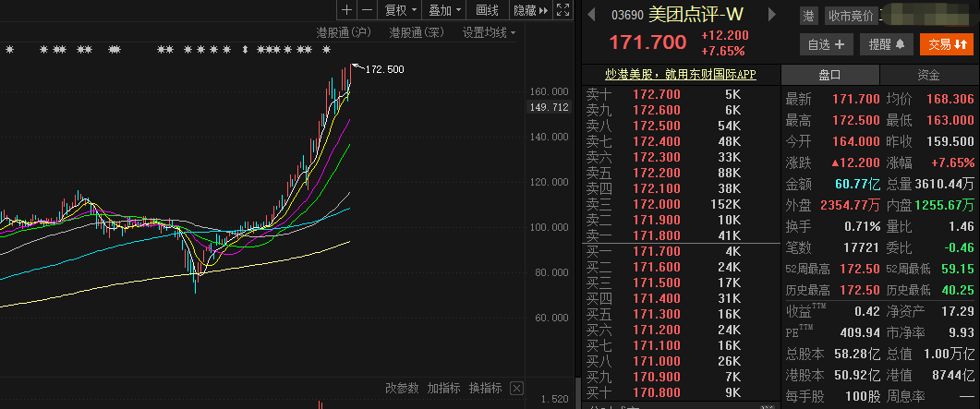
Task: Click 港值 value 8744亿
Action: 953,375
